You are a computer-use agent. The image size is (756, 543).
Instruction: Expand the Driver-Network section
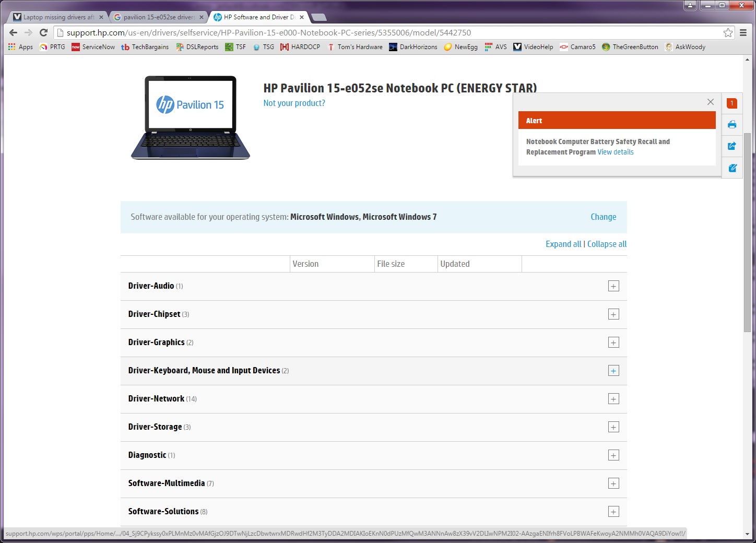click(x=613, y=399)
